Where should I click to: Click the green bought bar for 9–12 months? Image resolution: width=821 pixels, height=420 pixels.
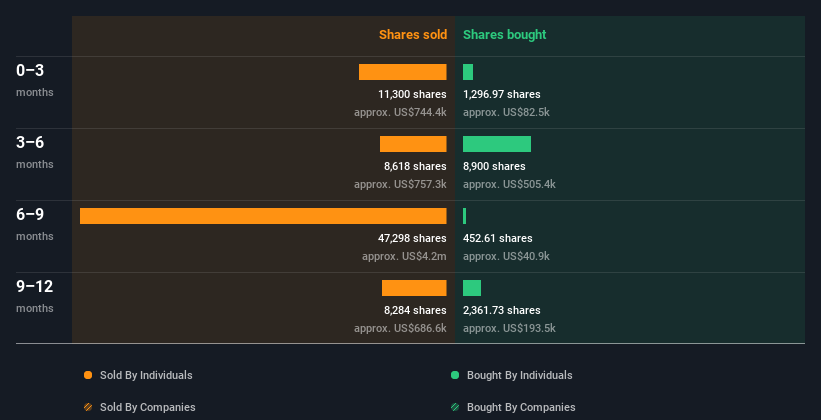click(x=472, y=288)
